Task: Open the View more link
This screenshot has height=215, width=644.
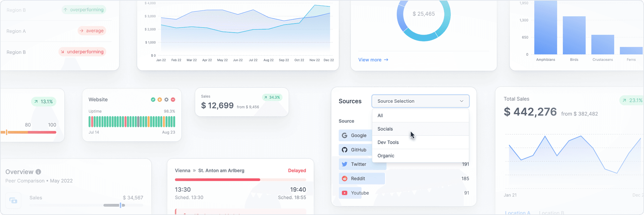Action: tap(373, 60)
